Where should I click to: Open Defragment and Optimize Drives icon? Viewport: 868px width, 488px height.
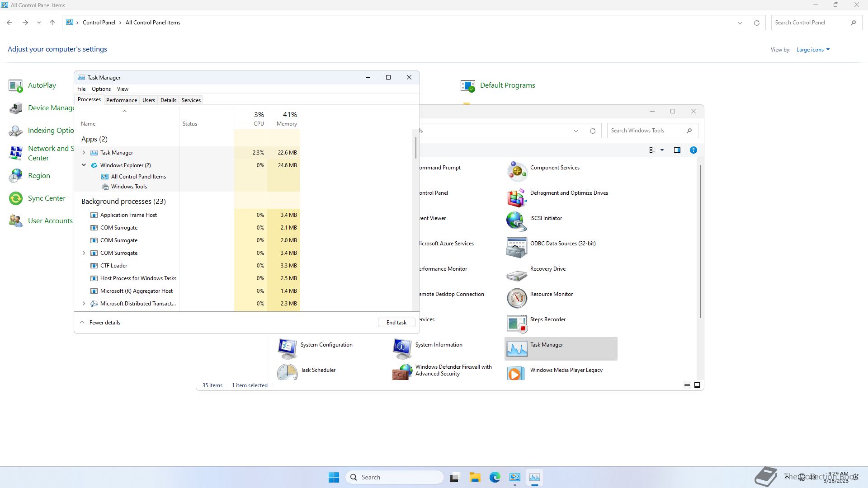[517, 197]
